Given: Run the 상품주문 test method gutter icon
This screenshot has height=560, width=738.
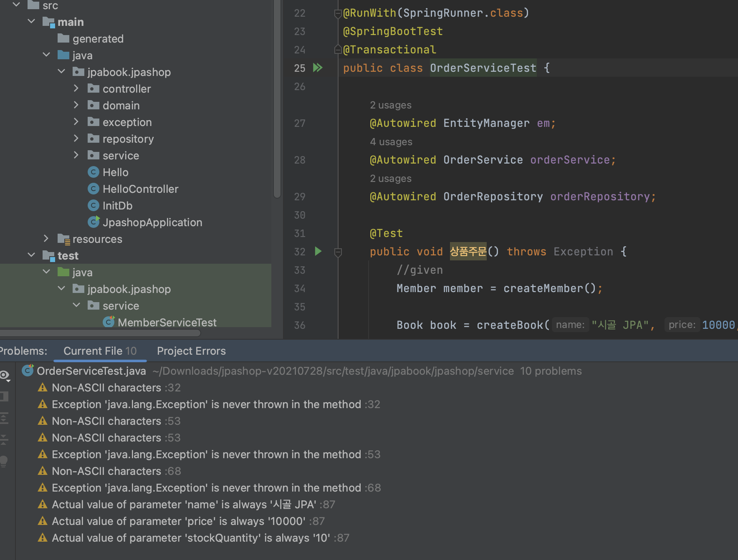Looking at the screenshot, I should tap(318, 251).
